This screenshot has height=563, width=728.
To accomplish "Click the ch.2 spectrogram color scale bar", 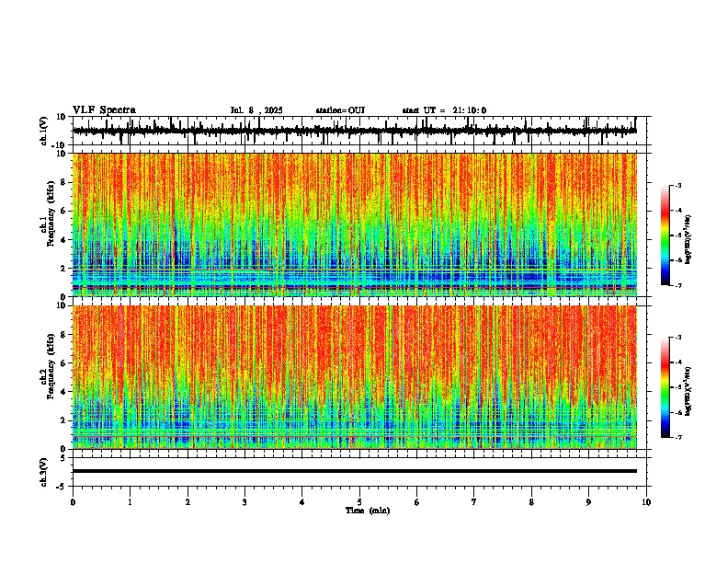I will (x=665, y=387).
